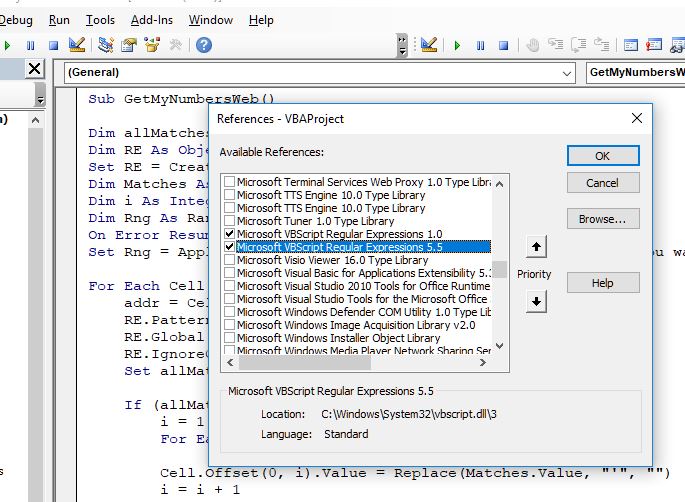Click the 'i = i + 1' code line
The image size is (685, 502).
(x=200, y=489)
